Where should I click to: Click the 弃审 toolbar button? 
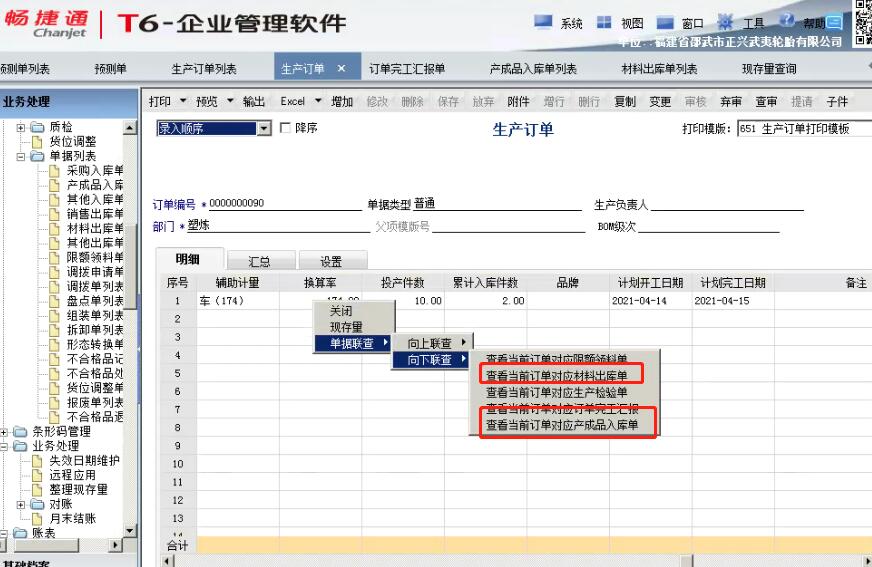click(731, 101)
